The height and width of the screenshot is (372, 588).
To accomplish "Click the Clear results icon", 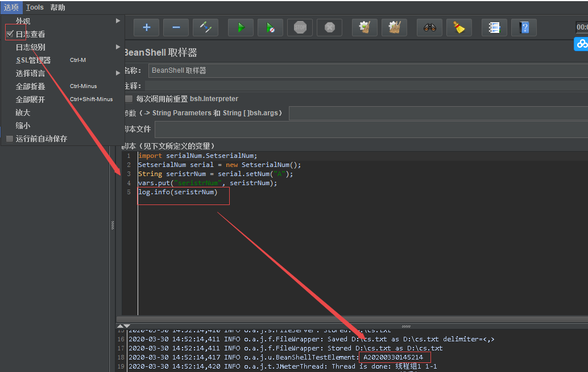I will (365, 27).
